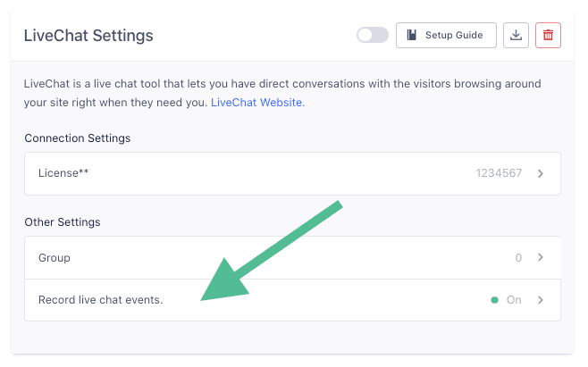The width and height of the screenshot is (588, 367).
Task: Click the green status dot
Action: pos(494,300)
